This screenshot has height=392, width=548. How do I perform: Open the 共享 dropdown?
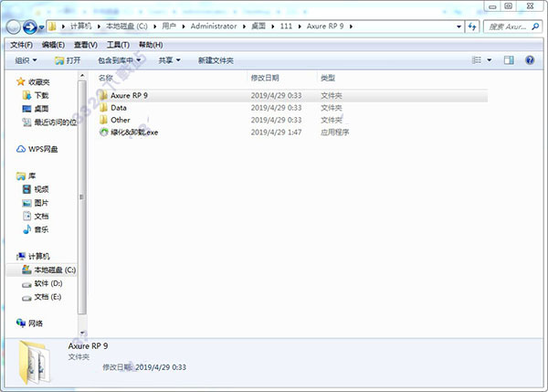(x=170, y=60)
